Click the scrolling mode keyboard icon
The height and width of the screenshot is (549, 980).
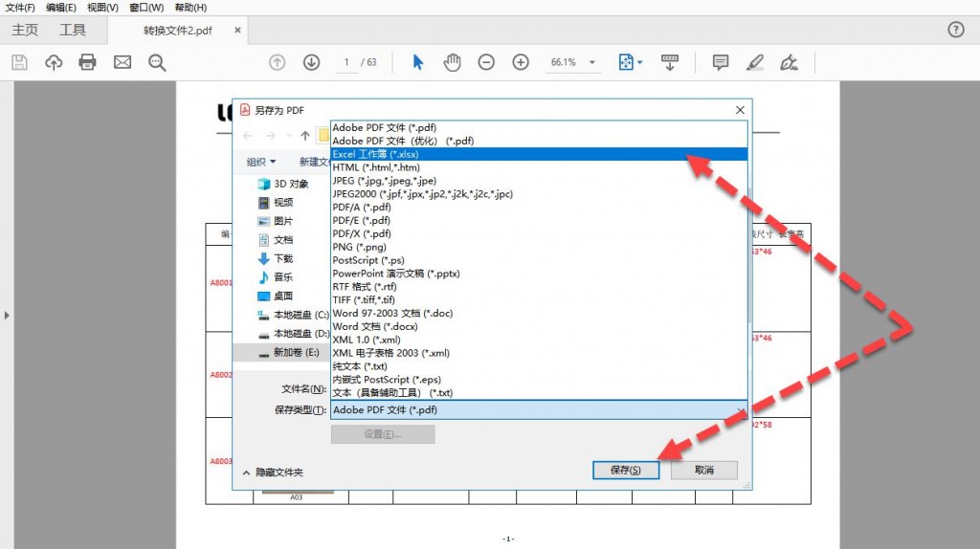669,62
